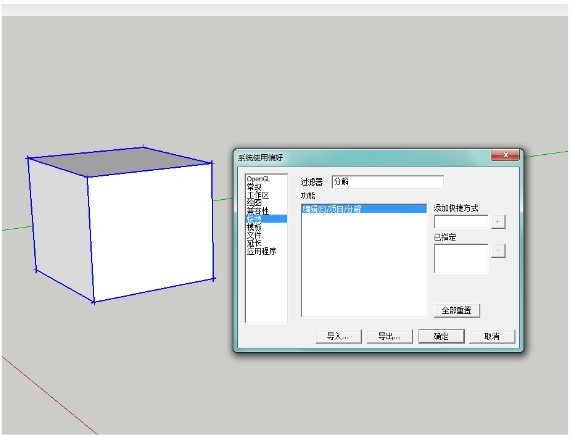Click the 导出... export button
The height and width of the screenshot is (436, 571).
point(389,336)
